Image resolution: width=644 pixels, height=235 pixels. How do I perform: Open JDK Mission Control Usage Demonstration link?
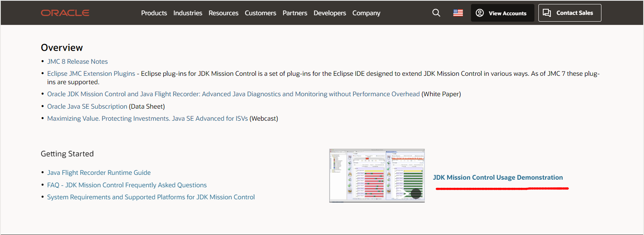(x=498, y=177)
